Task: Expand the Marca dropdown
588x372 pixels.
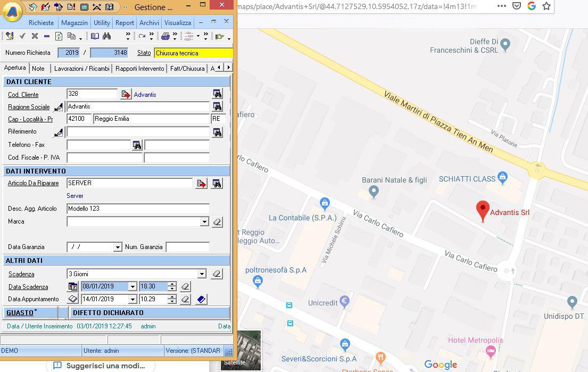Action: point(204,222)
